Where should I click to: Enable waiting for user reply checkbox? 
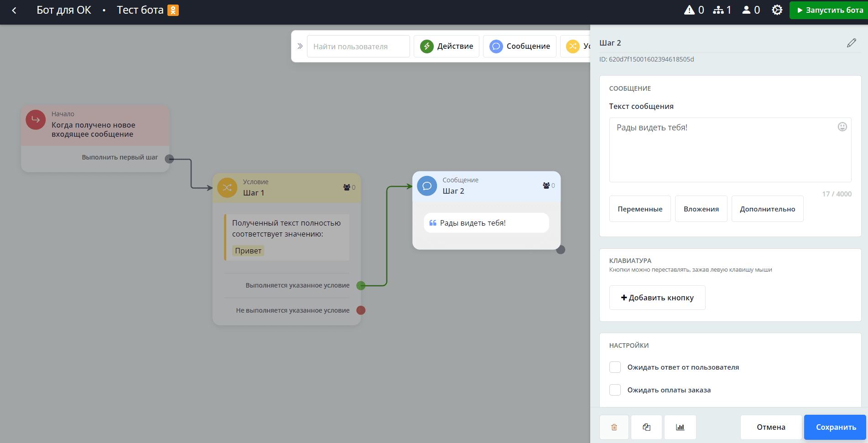(x=615, y=367)
